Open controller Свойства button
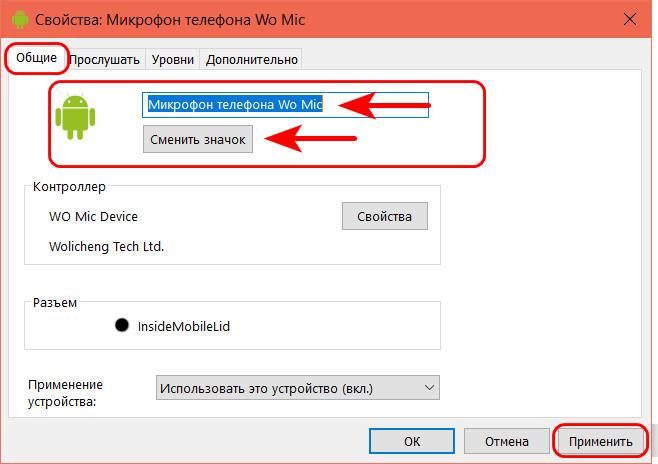This screenshot has width=658, height=464. pyautogui.click(x=385, y=216)
